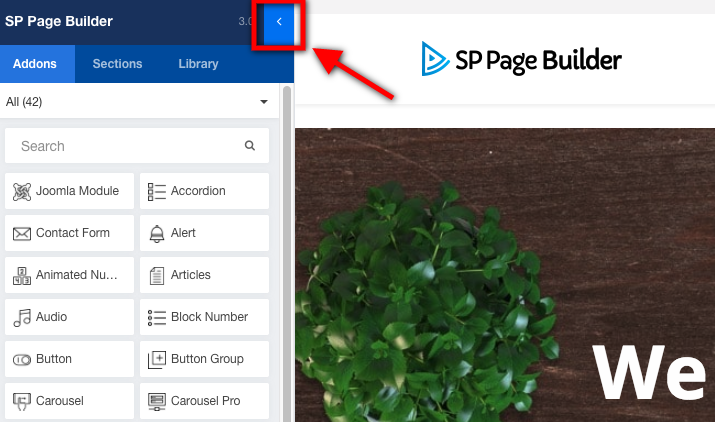Click the Articles label text

pos(191,275)
